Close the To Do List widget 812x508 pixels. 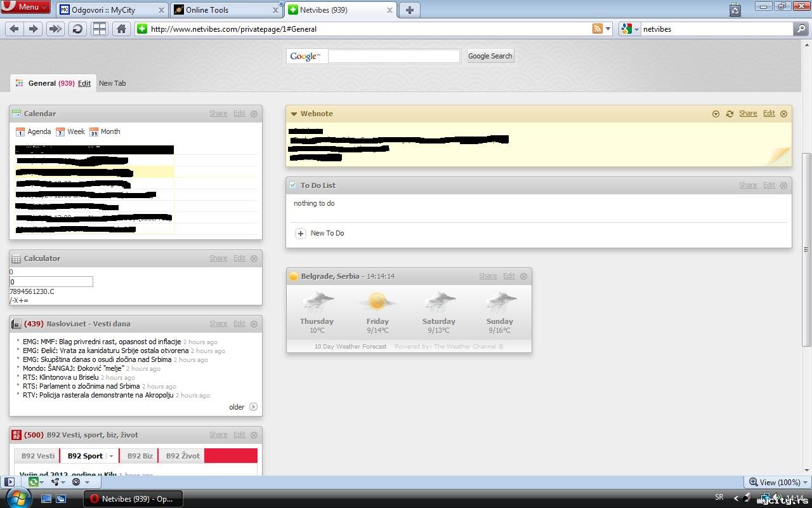783,185
